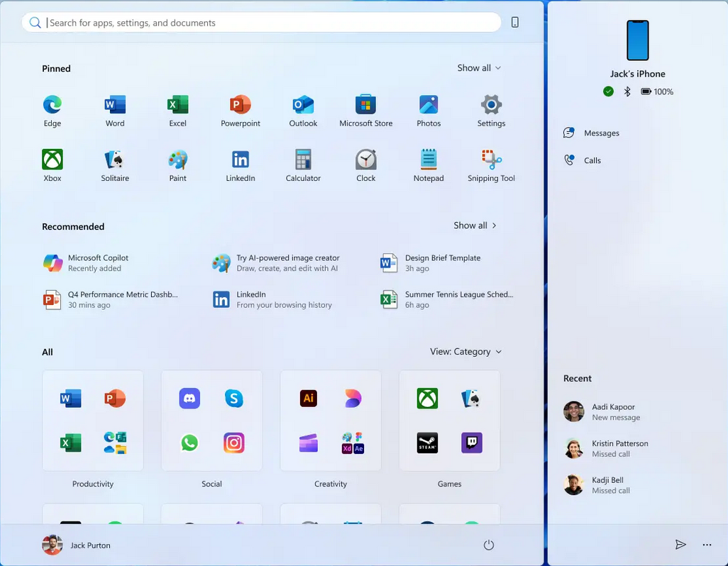Open Aadi Kapoor new message

(x=602, y=412)
